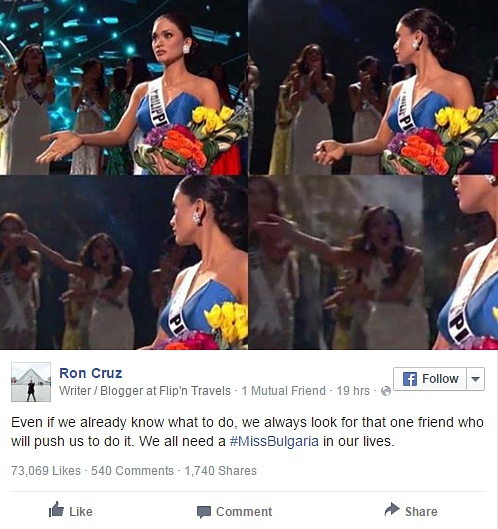Open Ron Cruz profile name link
This screenshot has height=529, width=498.
[x=90, y=373]
